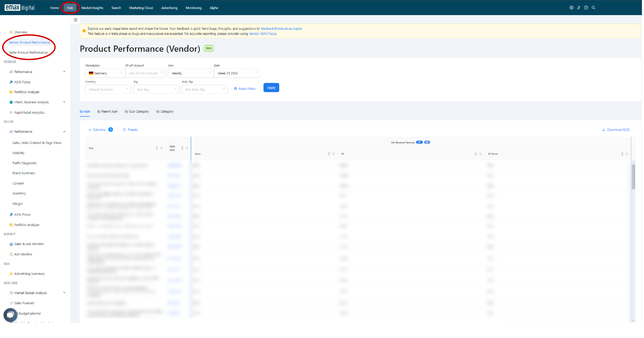Screen dimensions: 644x338
Task: Switch to the By Parent Asin tab
Action: coord(107,111)
